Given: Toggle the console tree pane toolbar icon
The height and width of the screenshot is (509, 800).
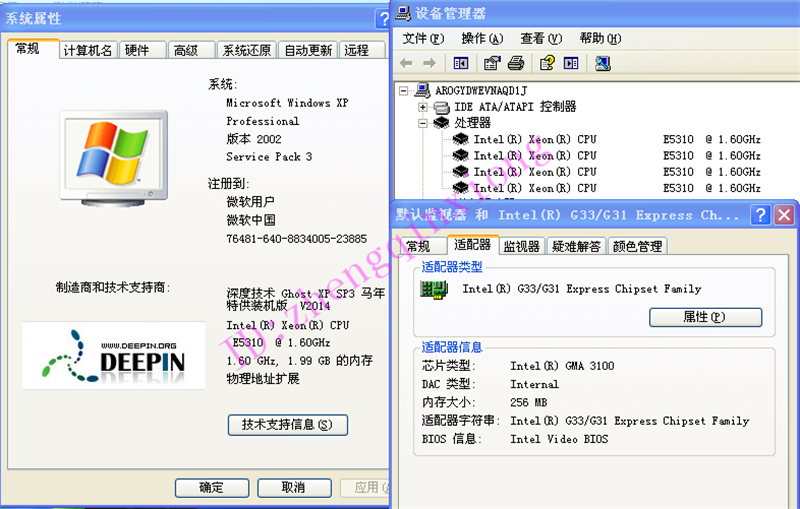Looking at the screenshot, I should pos(461,63).
